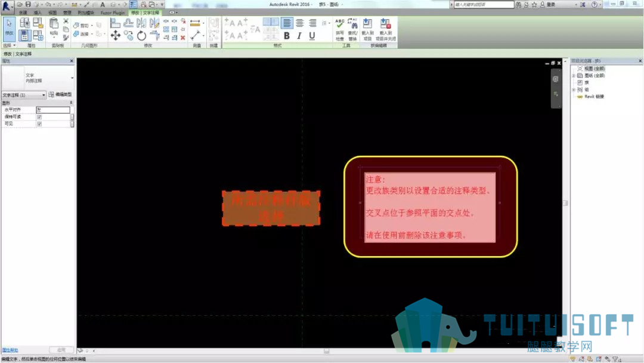Open the 属性帮助 link
Viewport: 644px width, 363px height.
click(x=10, y=350)
